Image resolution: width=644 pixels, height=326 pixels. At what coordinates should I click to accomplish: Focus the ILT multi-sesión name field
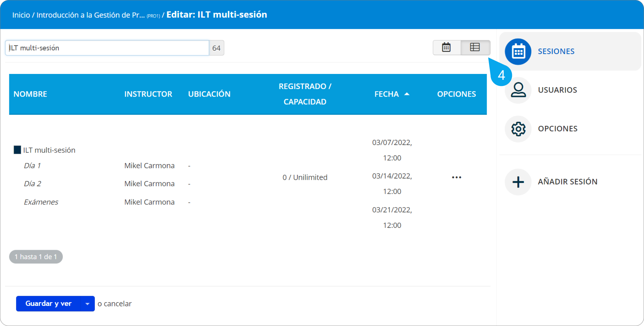(107, 48)
